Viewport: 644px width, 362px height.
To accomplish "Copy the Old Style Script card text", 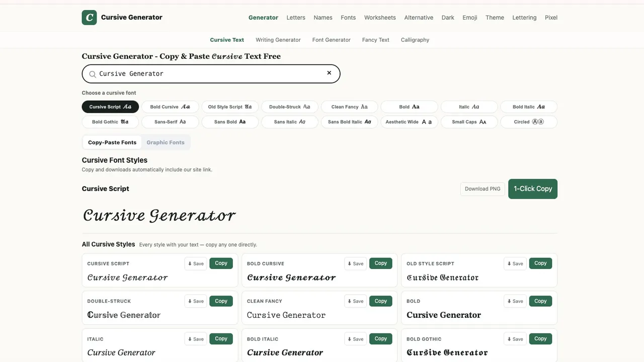I will 540,263.
